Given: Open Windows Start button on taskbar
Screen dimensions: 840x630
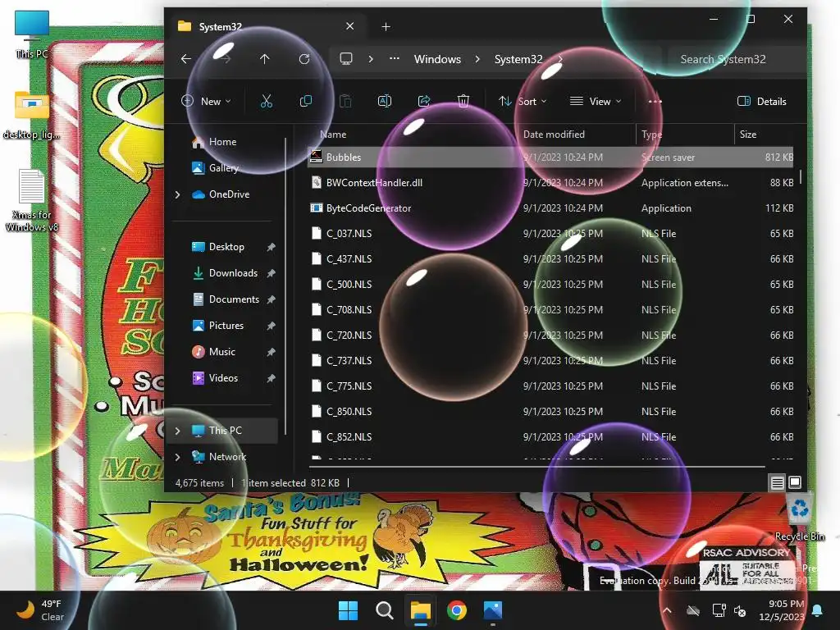Looking at the screenshot, I should [348, 610].
